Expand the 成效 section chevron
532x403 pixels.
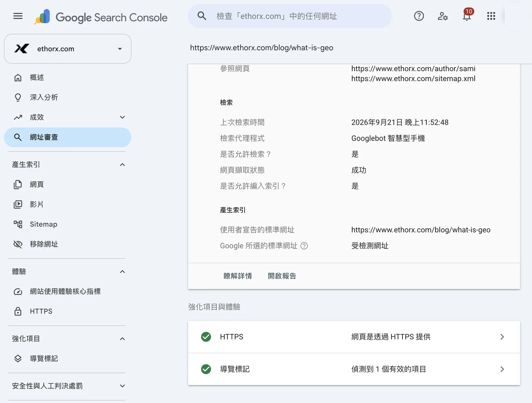tap(122, 117)
